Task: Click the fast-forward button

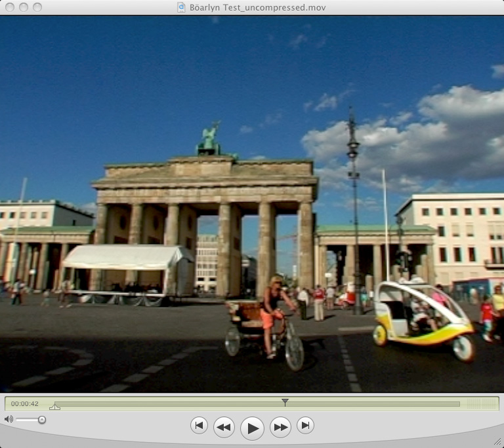Action: (x=280, y=427)
